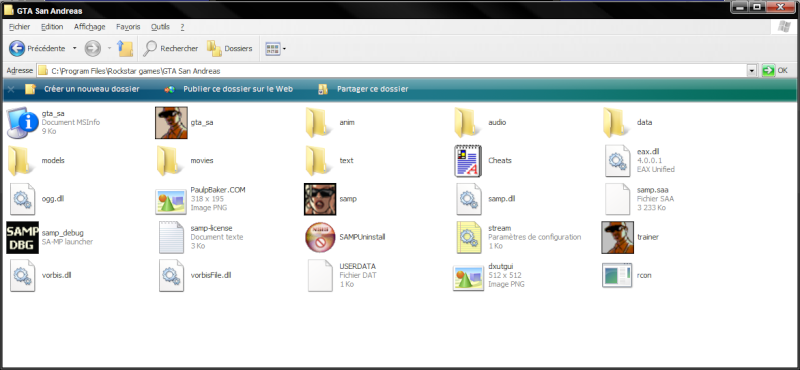The image size is (800, 370).
Task: Expand the address bar dropdown arrow
Action: [x=752, y=71]
